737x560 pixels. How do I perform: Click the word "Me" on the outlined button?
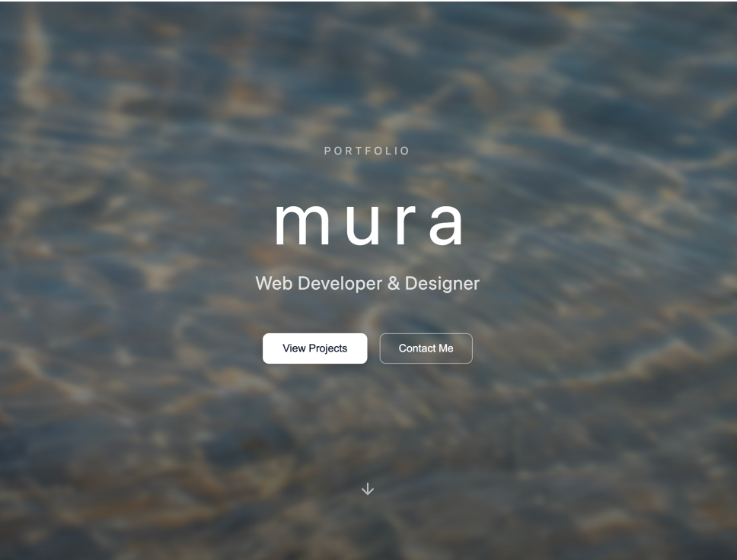coord(445,348)
